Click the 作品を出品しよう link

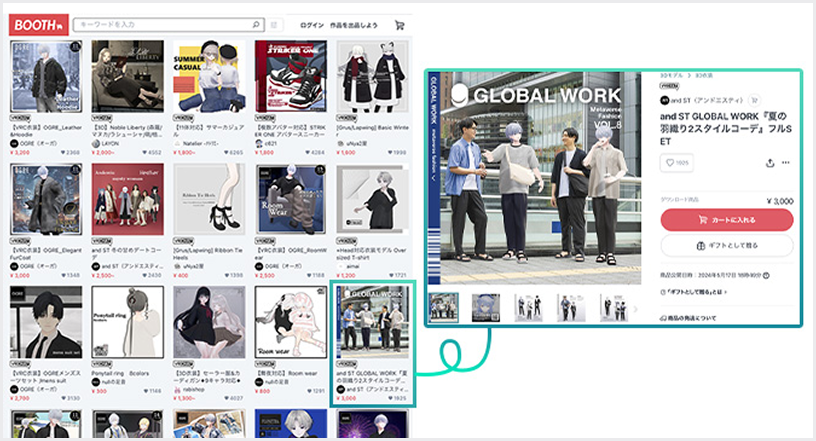tap(353, 25)
